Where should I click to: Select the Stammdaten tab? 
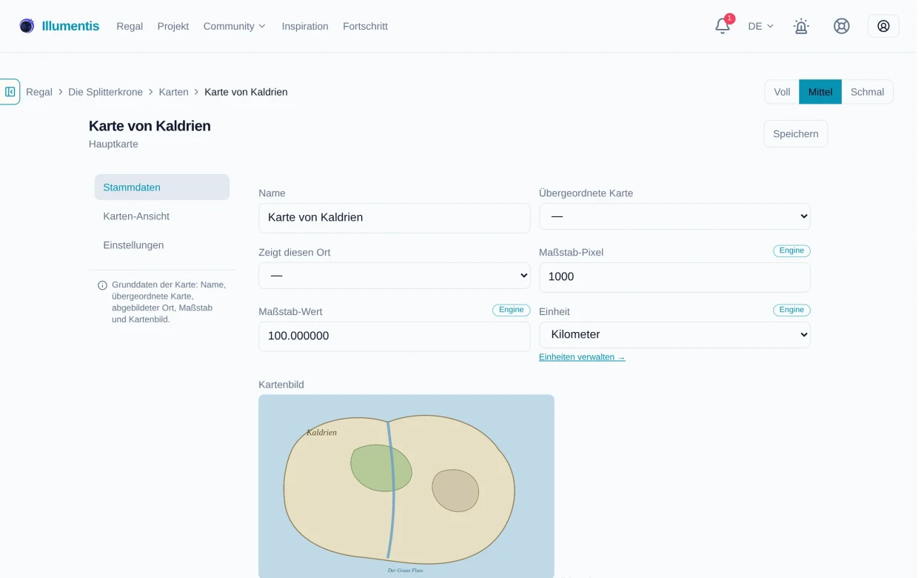[x=162, y=187]
